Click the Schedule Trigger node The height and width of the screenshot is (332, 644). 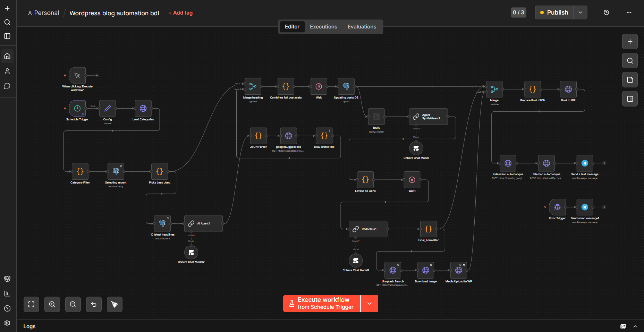pos(77,109)
